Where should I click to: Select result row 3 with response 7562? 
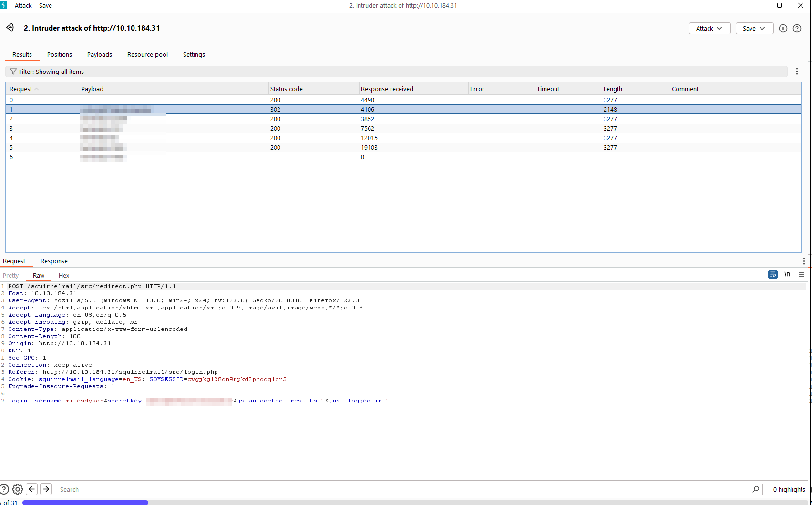tap(403, 129)
